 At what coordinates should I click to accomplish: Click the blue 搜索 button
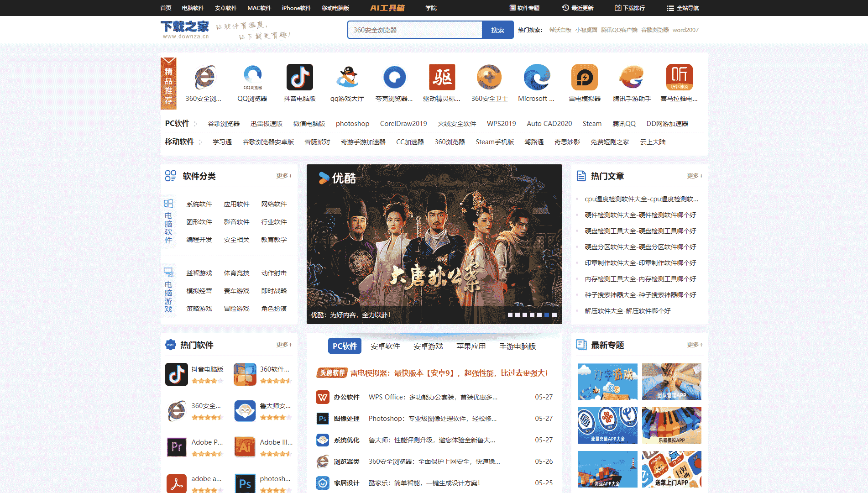tap(497, 30)
